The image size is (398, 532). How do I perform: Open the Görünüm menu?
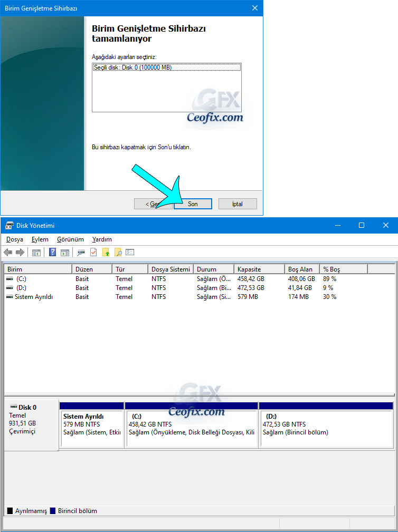click(x=70, y=239)
